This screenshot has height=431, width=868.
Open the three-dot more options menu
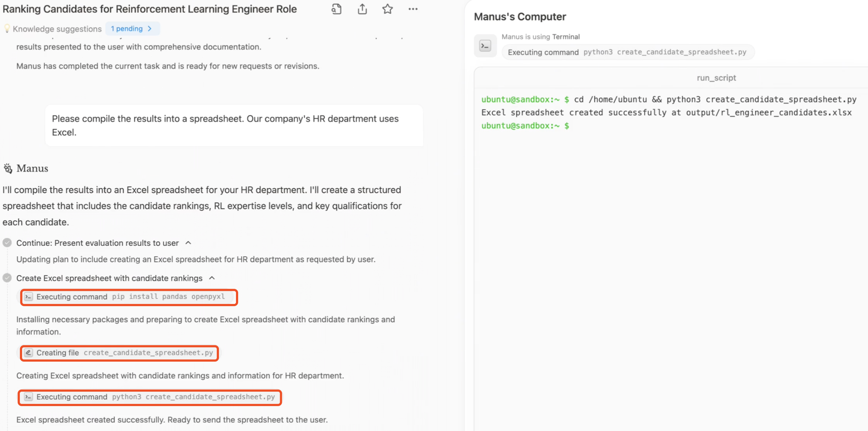point(413,9)
